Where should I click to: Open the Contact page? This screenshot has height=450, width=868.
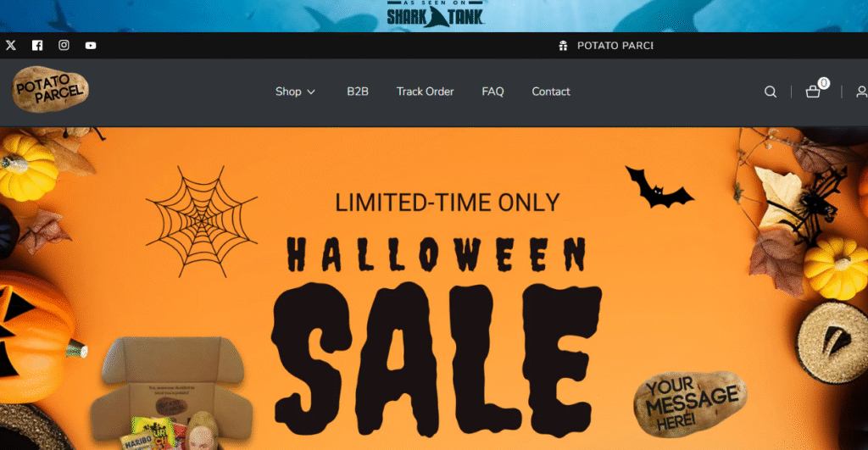pyautogui.click(x=551, y=92)
